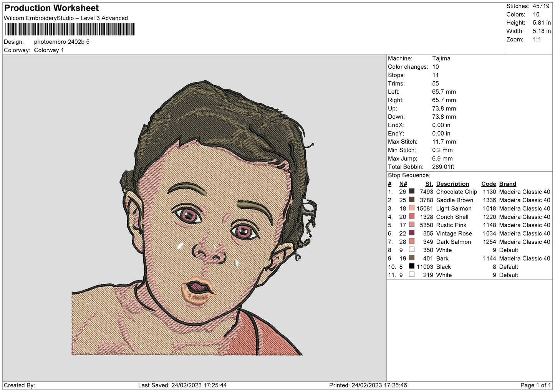Pick the Dark Salmon color swatch
Image resolution: width=555 pixels, height=392 pixels.
[x=412, y=241]
